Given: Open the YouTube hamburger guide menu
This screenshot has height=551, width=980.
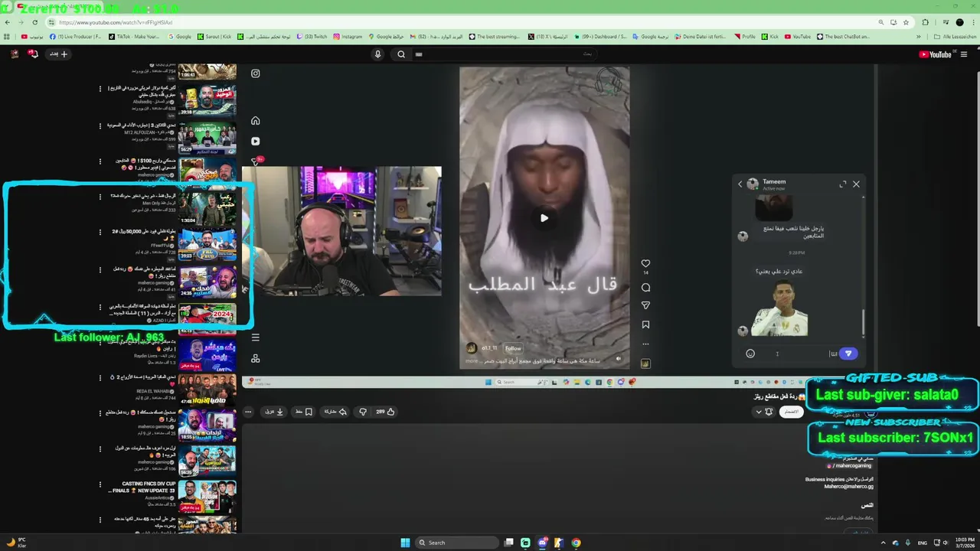Looking at the screenshot, I should click(x=964, y=54).
